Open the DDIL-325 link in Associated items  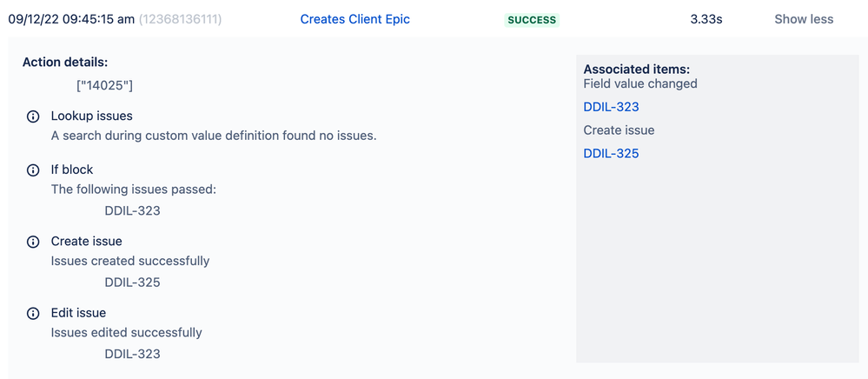click(611, 154)
